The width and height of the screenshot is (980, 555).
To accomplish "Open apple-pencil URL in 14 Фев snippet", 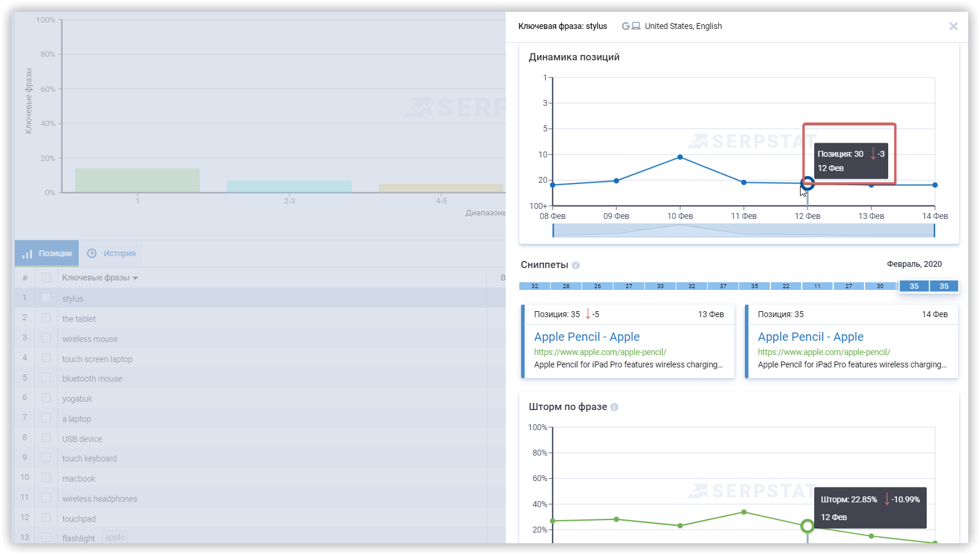I will click(x=824, y=352).
